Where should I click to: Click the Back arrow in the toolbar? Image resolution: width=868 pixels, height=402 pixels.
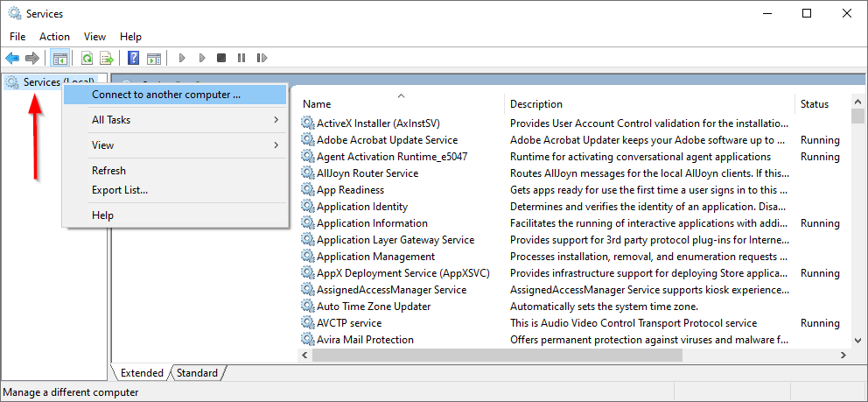tap(12, 59)
